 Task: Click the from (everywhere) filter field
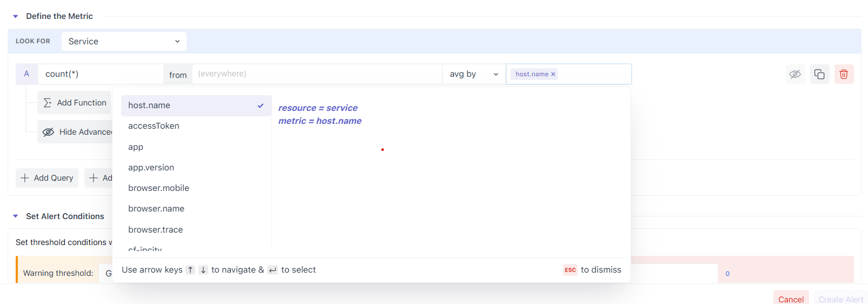[317, 74]
